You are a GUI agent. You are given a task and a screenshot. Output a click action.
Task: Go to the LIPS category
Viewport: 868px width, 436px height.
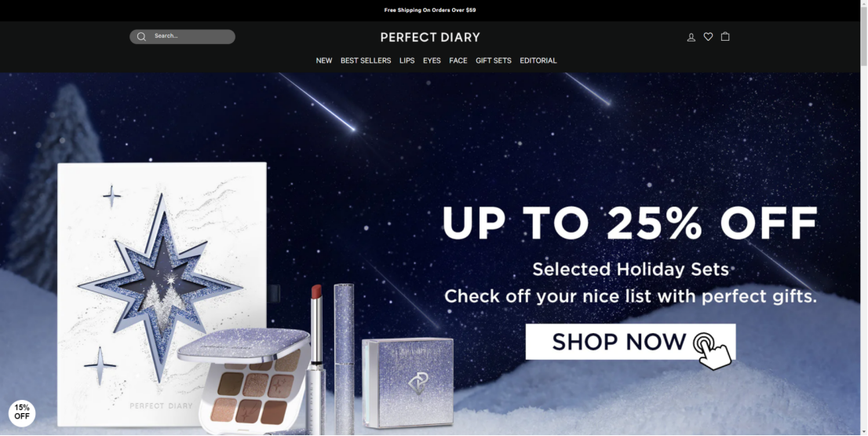[x=407, y=60]
